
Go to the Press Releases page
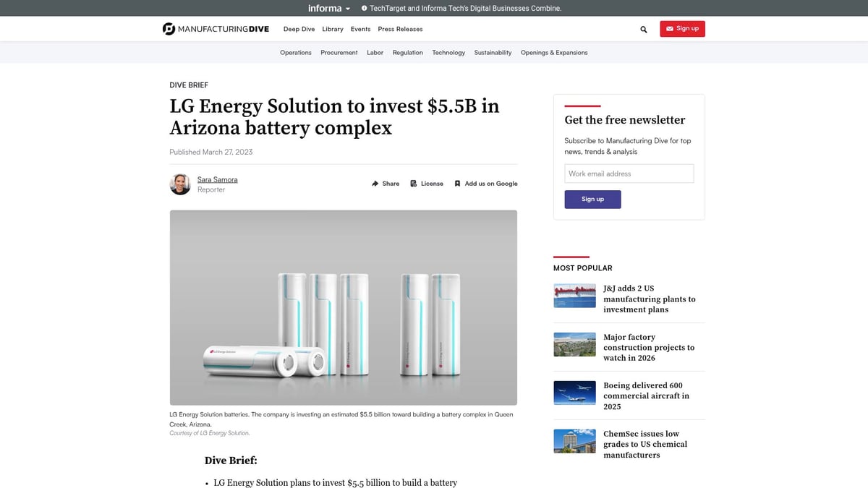click(x=400, y=29)
